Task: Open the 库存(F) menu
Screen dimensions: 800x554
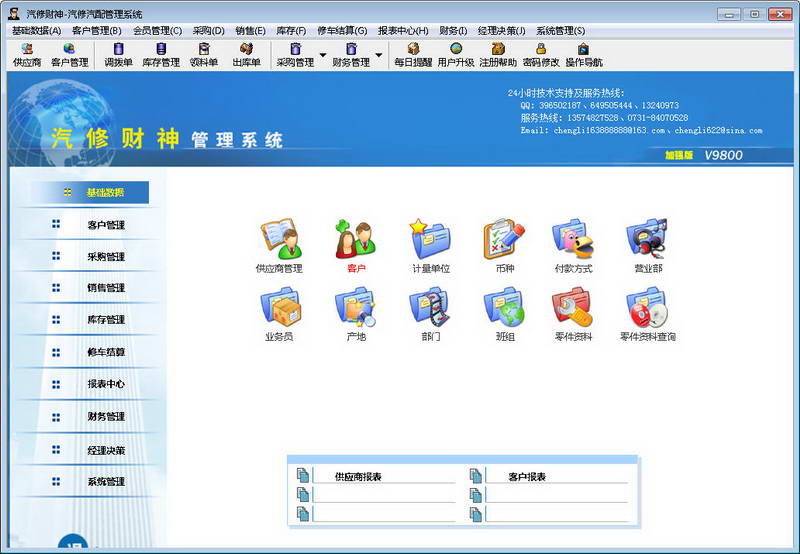Action: tap(291, 31)
